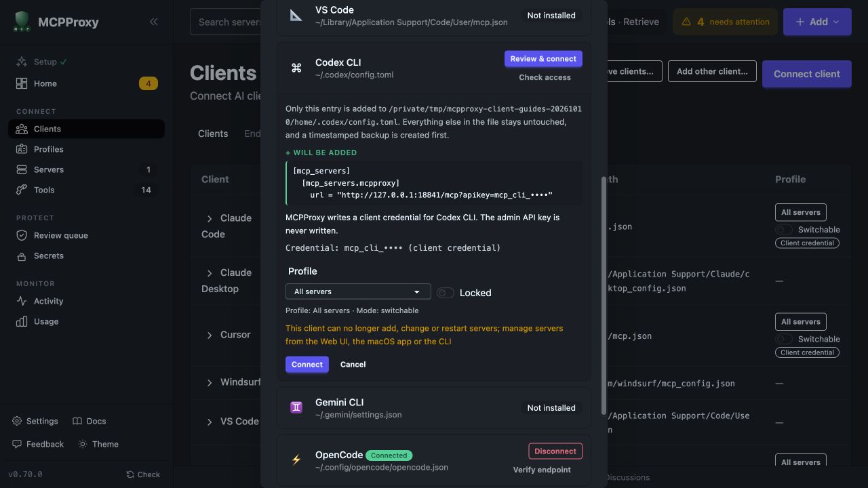Click the Usage bar chart icon
868x488 pixels.
coord(22,321)
